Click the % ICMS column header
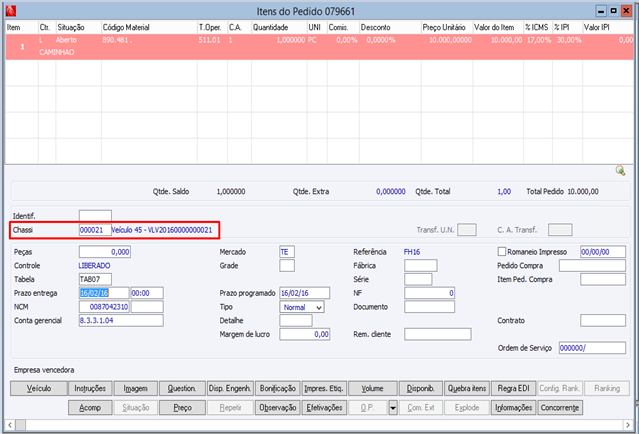Viewport: 639px width, 434px height. (x=538, y=27)
